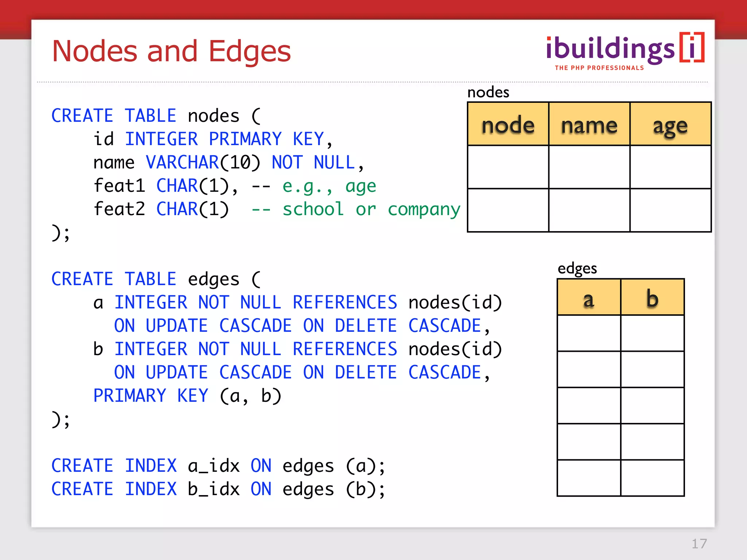This screenshot has width=747, height=560.
Task: Click the 'CREATE INDEX b_idx' line
Action: [x=218, y=489]
